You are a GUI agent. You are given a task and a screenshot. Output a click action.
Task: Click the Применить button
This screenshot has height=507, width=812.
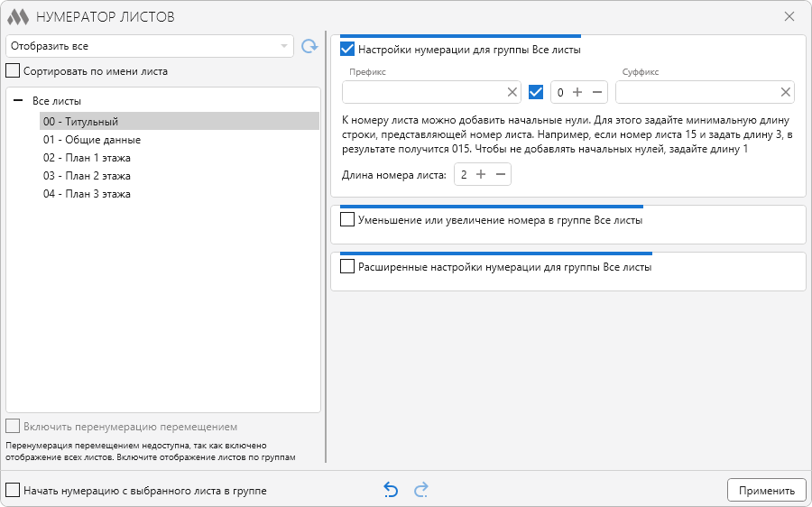click(x=766, y=490)
